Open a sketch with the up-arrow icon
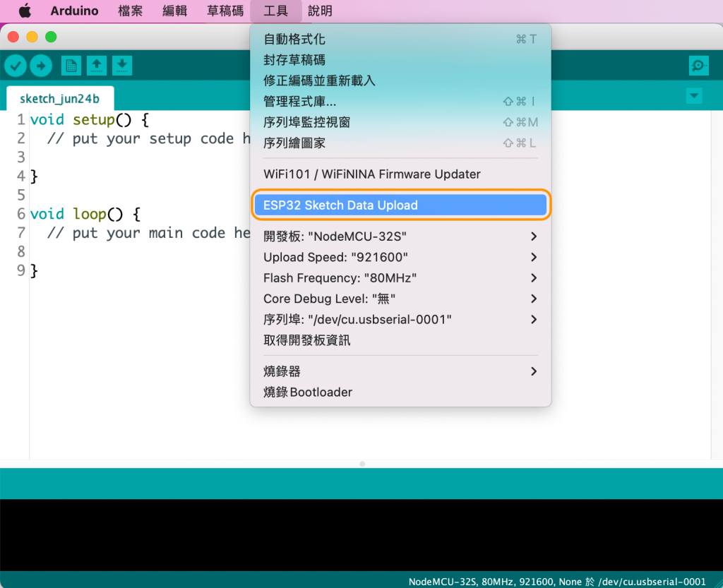 [x=96, y=66]
